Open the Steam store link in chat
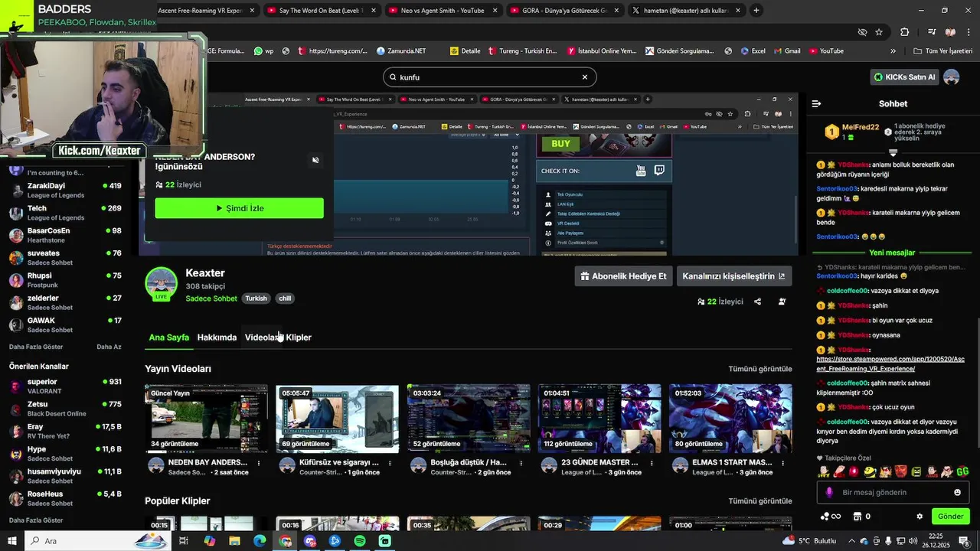 tap(890, 364)
